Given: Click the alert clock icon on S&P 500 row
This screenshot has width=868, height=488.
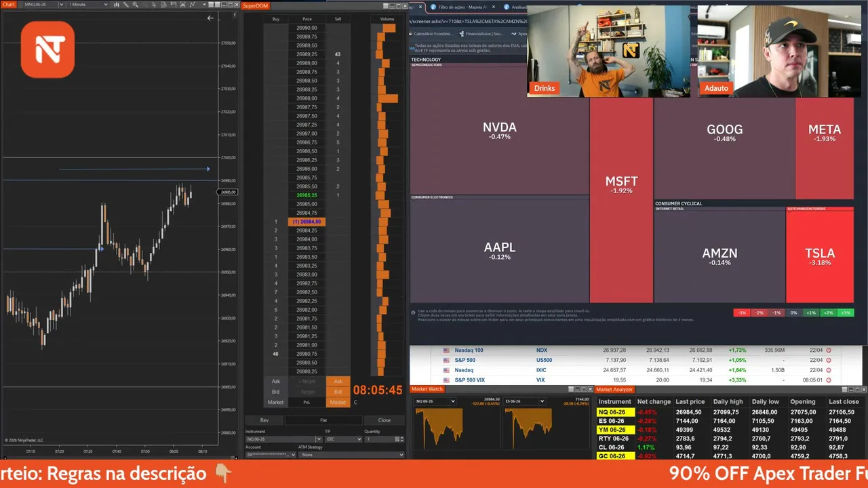Looking at the screenshot, I should (828, 360).
